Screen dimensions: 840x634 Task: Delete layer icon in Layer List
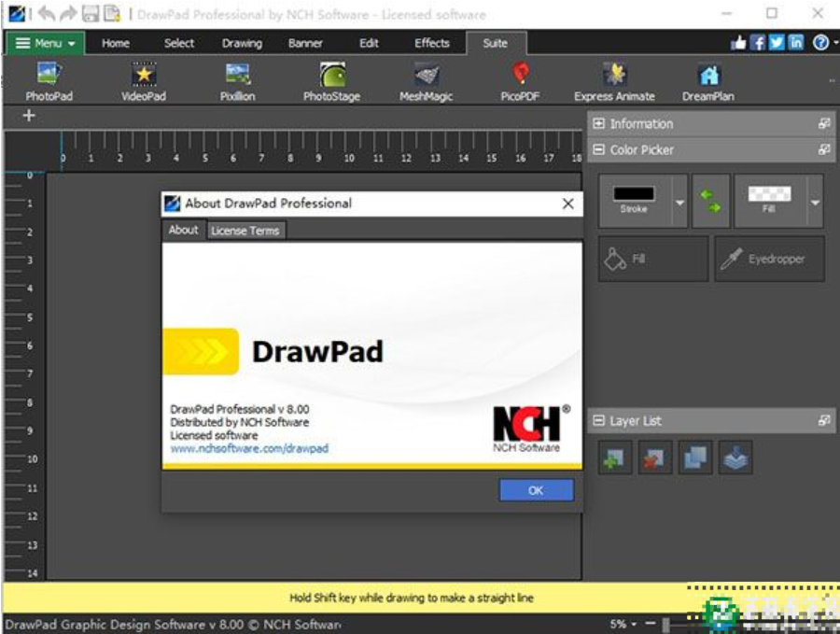[654, 458]
